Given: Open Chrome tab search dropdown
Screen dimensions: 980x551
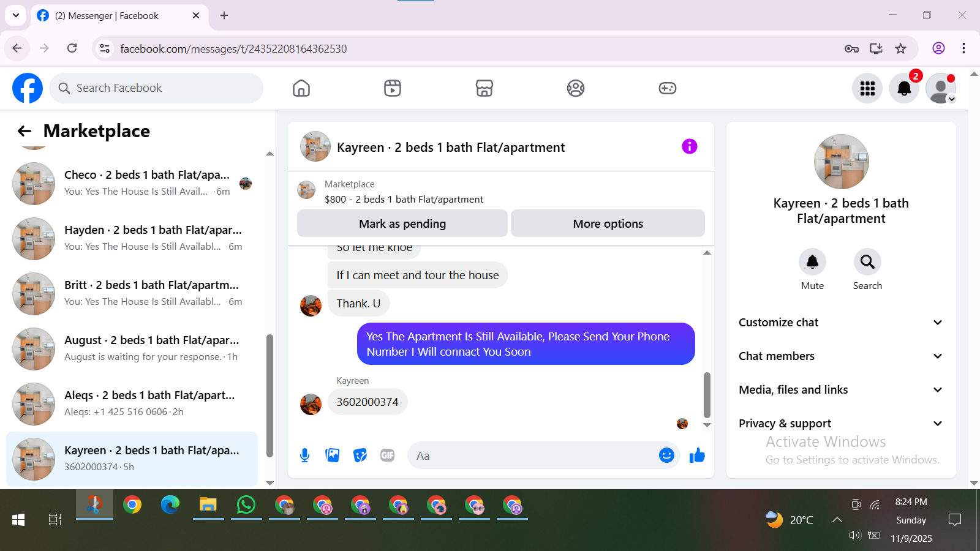Looking at the screenshot, I should tap(16, 15).
